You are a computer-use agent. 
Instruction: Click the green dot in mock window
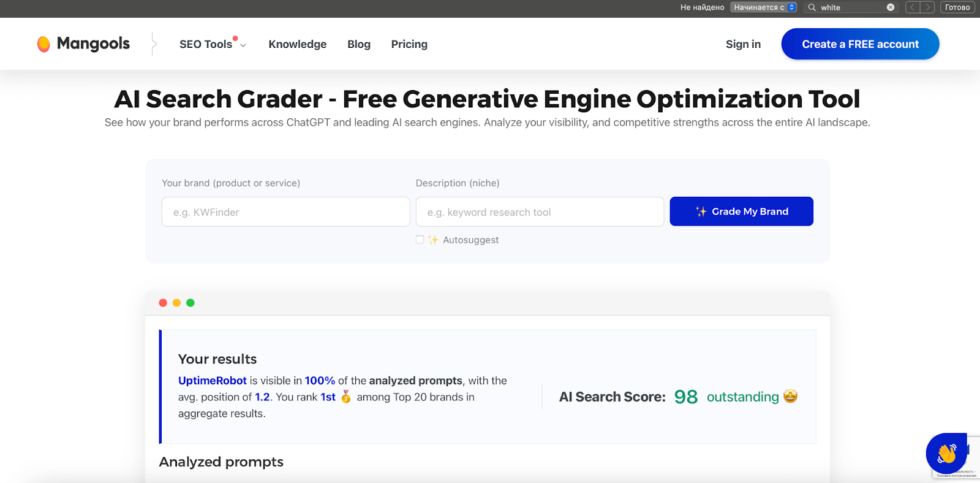point(190,303)
